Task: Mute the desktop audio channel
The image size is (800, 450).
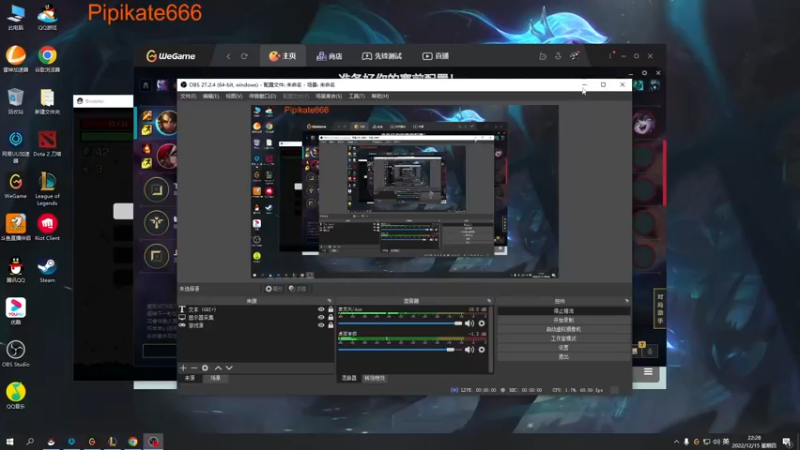Action: click(x=469, y=350)
